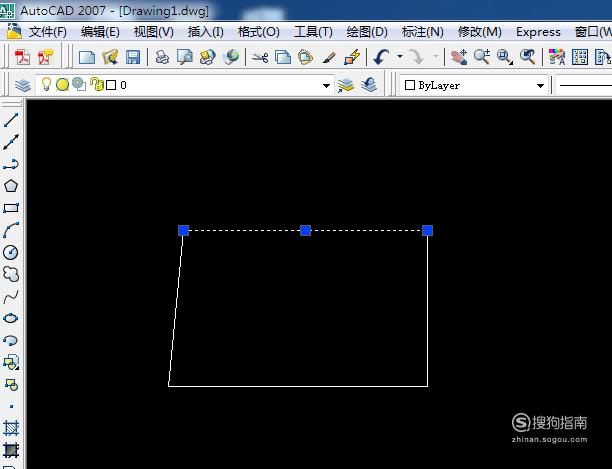Viewport: 612px width, 469px height.
Task: Click layer 0 color square
Action: (111, 85)
